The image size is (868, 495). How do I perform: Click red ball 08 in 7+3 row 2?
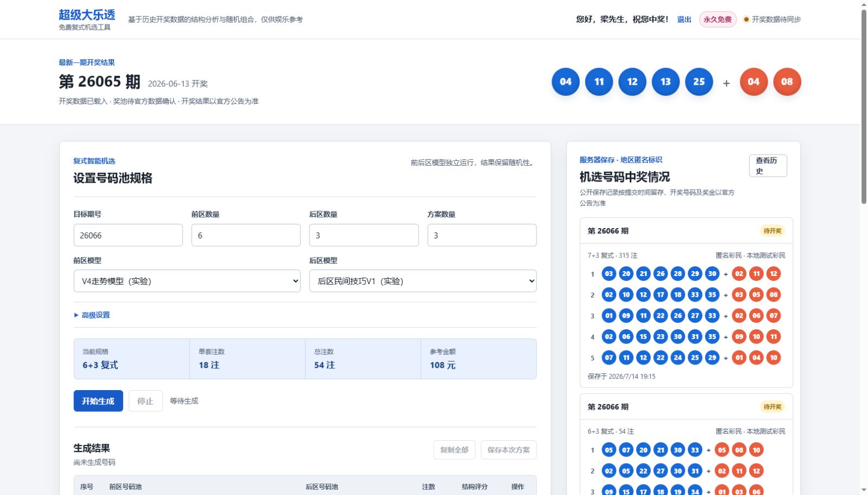click(774, 295)
